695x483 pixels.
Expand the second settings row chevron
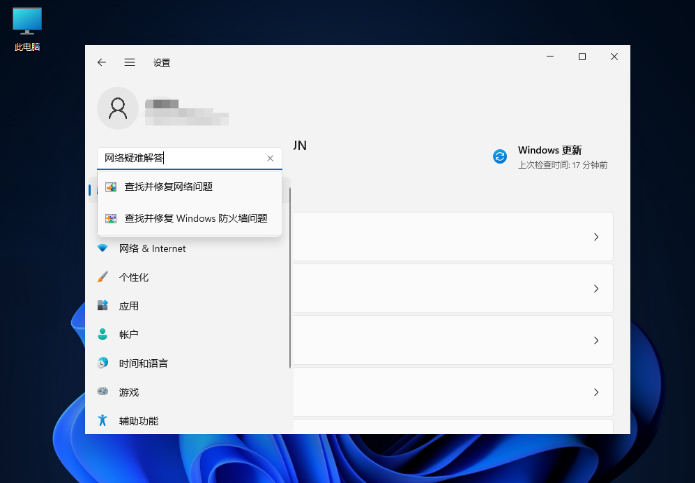coord(595,289)
